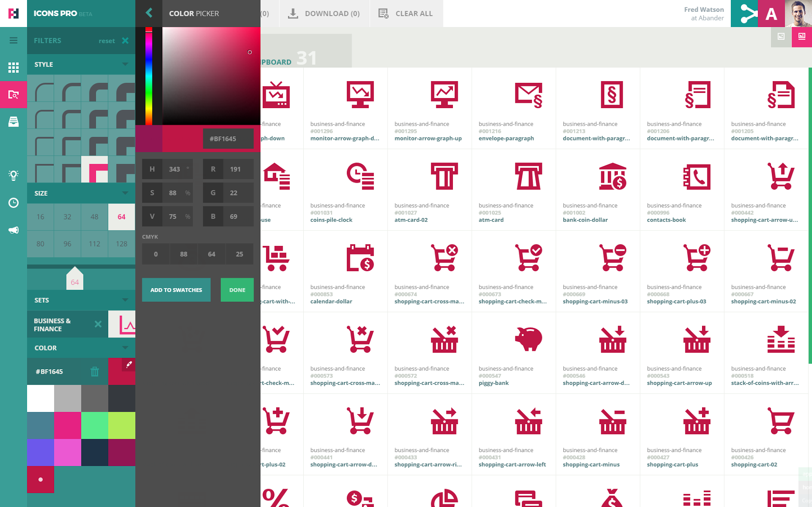Click the Business & Finance set thumbnail
The width and height of the screenshot is (812, 507).
122,324
